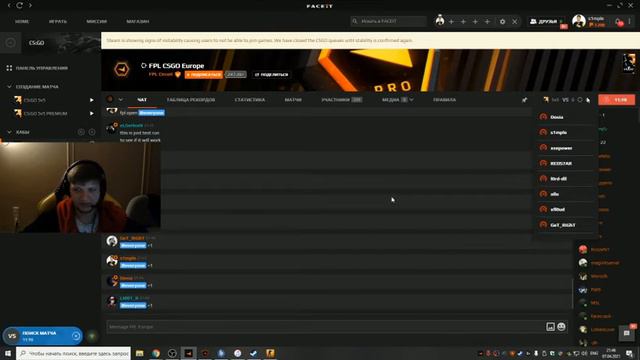Switch to the ЧАТ tab

(142, 100)
